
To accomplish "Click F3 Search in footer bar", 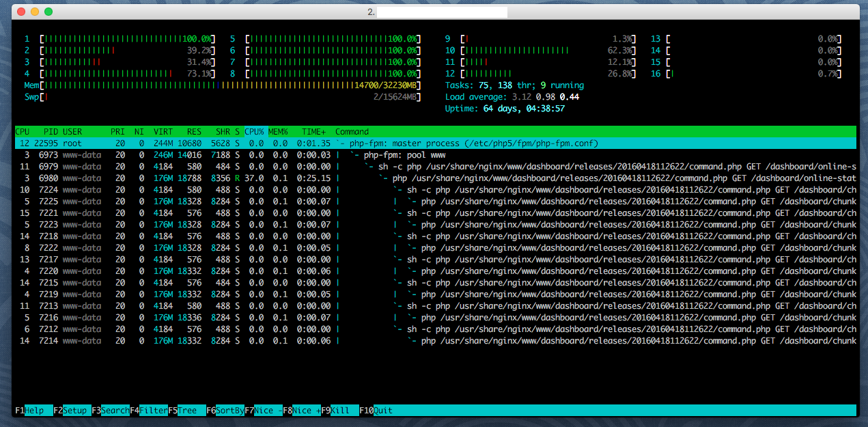I will coord(110,411).
